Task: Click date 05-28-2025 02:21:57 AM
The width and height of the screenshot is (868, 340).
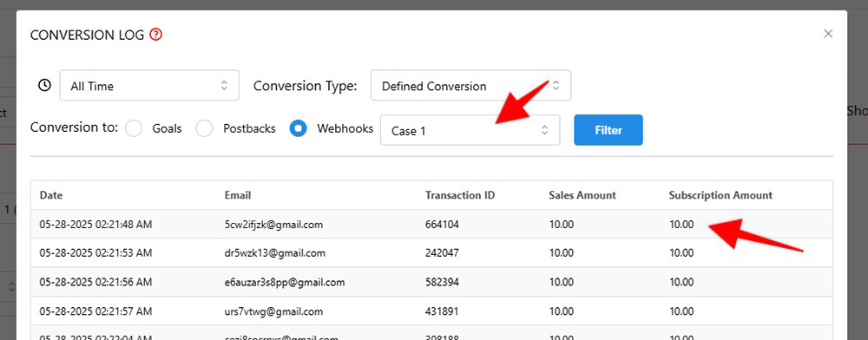Action: click(95, 311)
